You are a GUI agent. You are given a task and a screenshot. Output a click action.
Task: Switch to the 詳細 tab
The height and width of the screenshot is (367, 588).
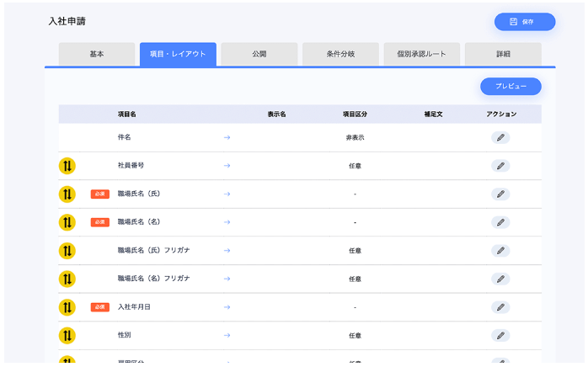[x=503, y=55]
